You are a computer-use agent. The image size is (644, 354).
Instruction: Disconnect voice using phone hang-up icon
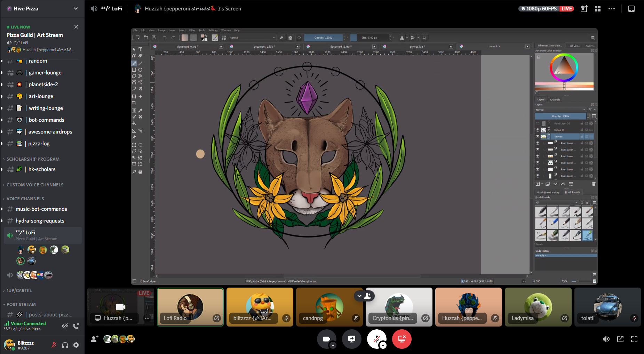tap(76, 326)
